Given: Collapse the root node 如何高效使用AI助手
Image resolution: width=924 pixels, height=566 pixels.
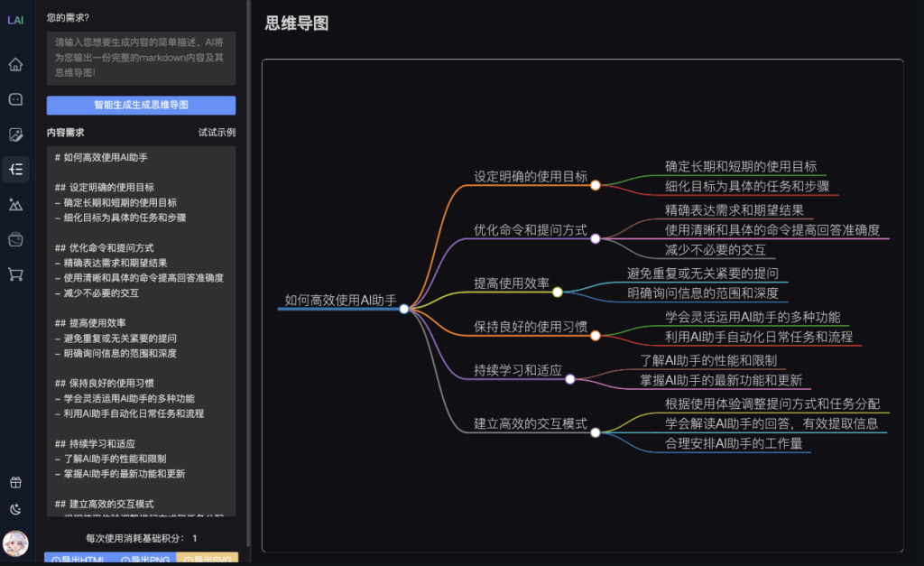Looking at the screenshot, I should (403, 309).
